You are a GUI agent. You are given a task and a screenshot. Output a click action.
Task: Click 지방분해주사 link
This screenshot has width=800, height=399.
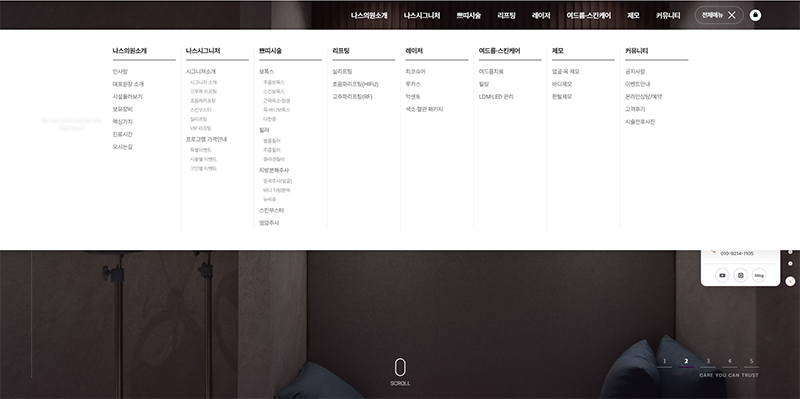point(274,170)
